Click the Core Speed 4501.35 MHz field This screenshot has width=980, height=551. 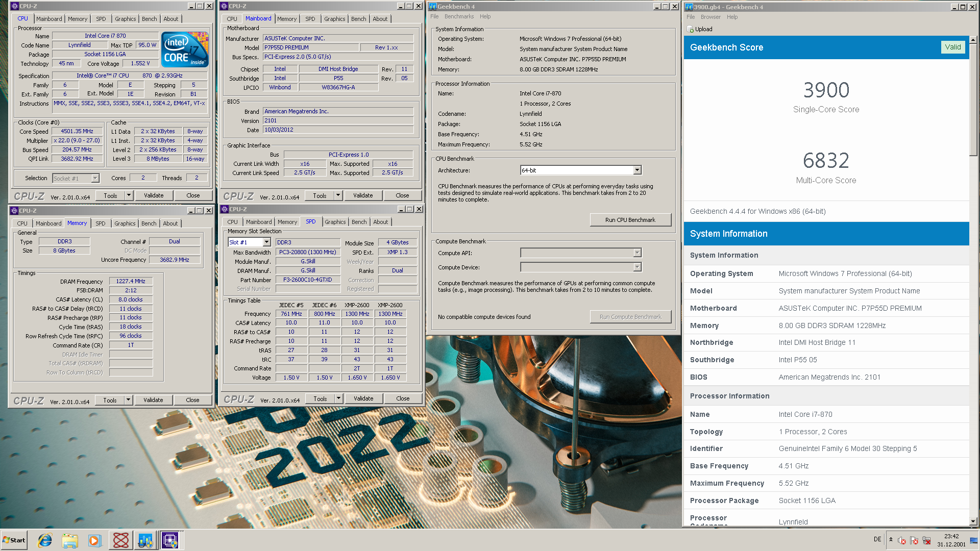pos(77,131)
